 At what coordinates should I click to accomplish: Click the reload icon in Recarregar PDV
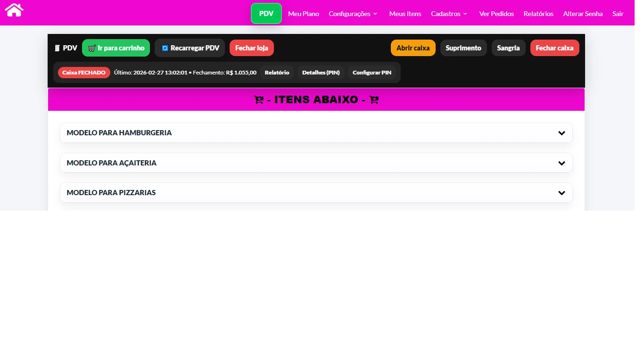(x=165, y=48)
